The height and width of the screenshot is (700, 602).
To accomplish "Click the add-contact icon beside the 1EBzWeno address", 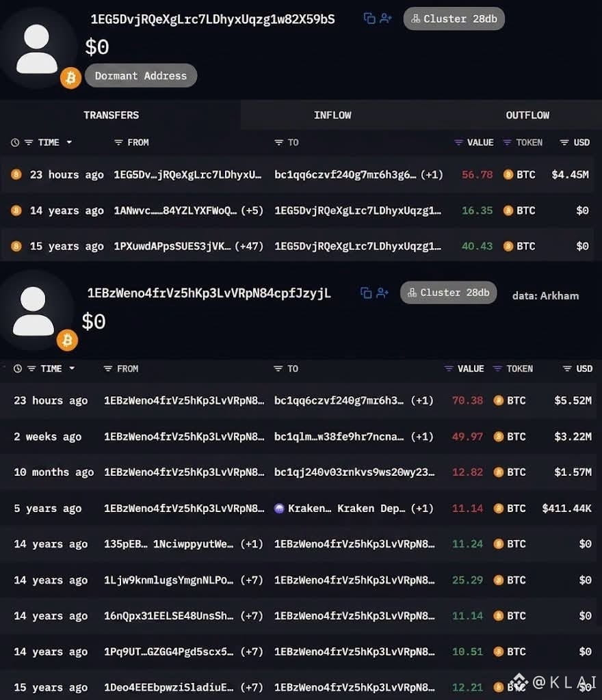I will (382, 293).
